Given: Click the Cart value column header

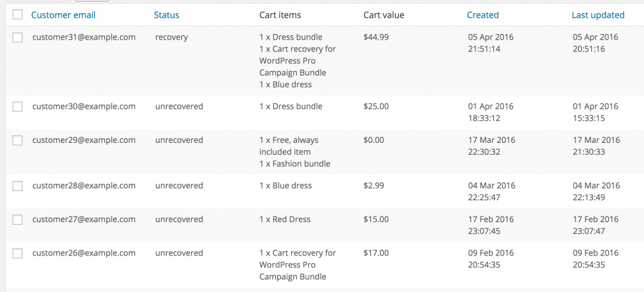Looking at the screenshot, I should [x=384, y=15].
